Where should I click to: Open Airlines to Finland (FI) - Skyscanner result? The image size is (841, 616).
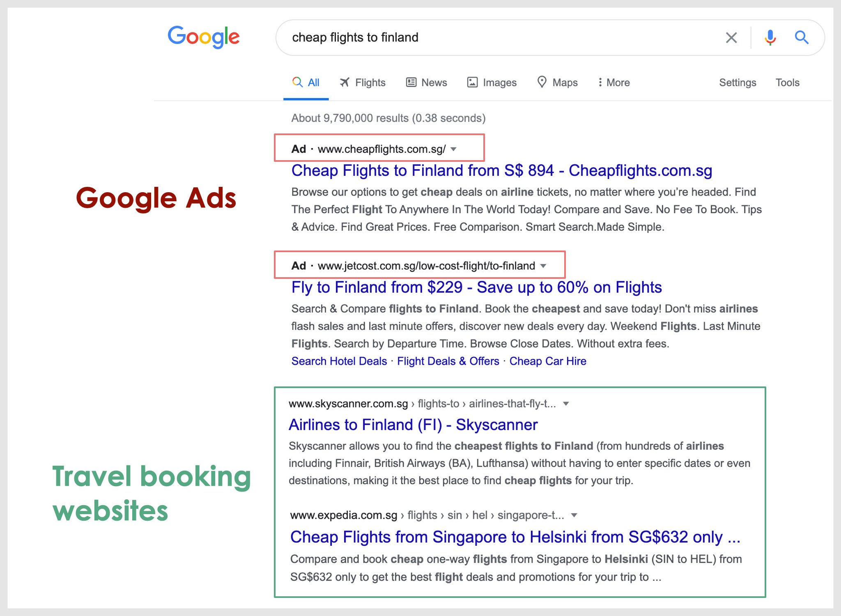click(413, 425)
